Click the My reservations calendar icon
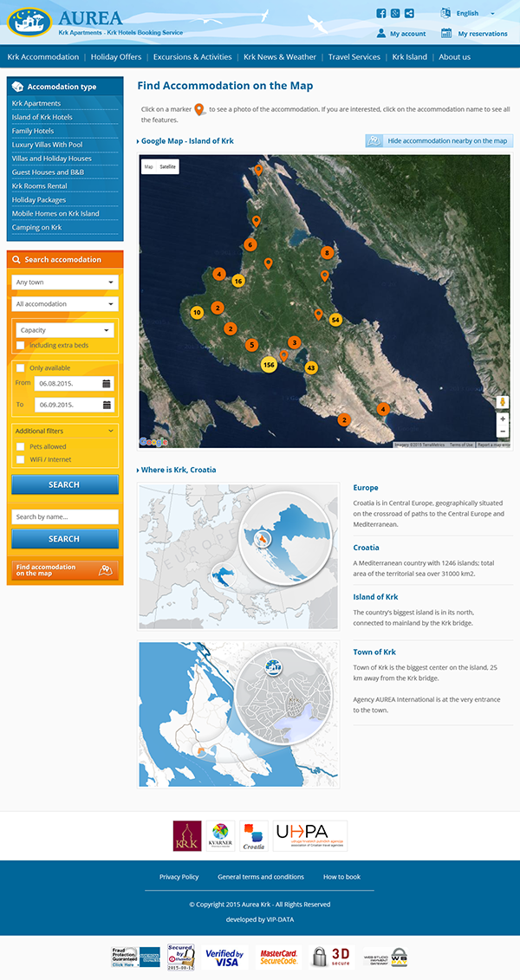Screen dimensions: 520x980 click(446, 33)
